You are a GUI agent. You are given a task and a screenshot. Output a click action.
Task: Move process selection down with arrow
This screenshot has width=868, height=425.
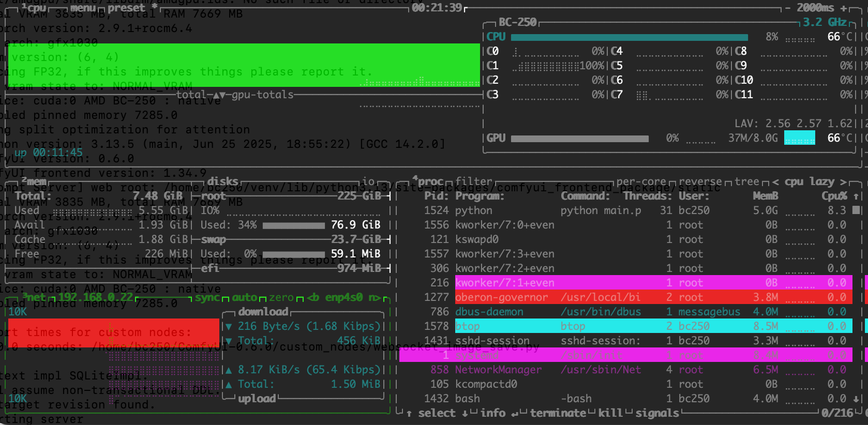click(465, 413)
